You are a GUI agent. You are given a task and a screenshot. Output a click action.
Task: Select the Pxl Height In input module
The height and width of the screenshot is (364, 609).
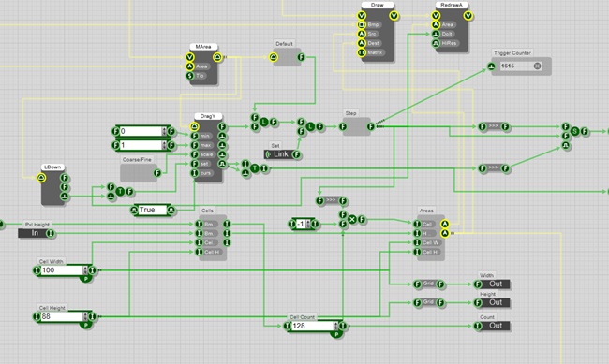[37, 233]
